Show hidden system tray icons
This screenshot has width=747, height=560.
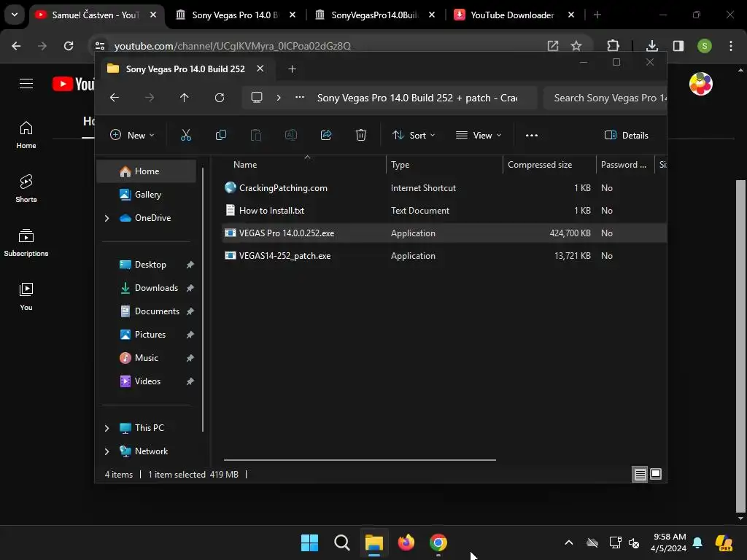click(569, 542)
